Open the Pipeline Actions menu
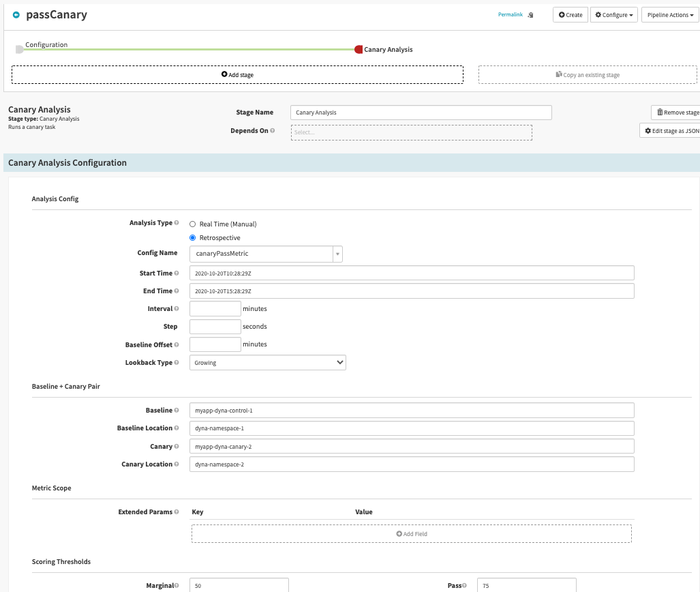700x592 pixels. tap(669, 15)
